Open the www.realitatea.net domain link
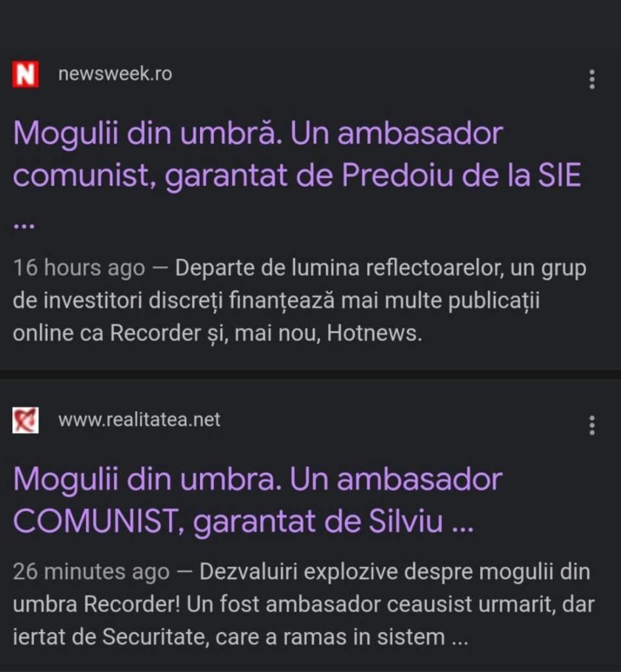This screenshot has height=672, width=621. (x=139, y=419)
